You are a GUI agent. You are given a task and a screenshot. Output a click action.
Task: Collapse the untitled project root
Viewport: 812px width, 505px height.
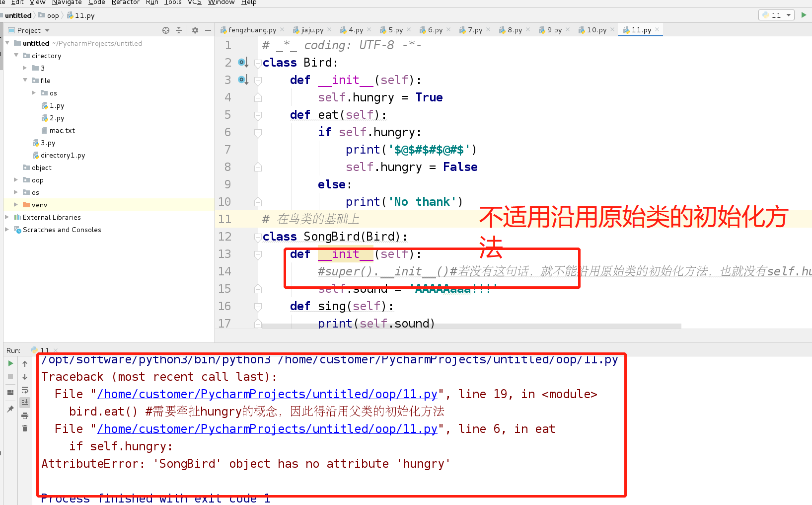(x=7, y=43)
